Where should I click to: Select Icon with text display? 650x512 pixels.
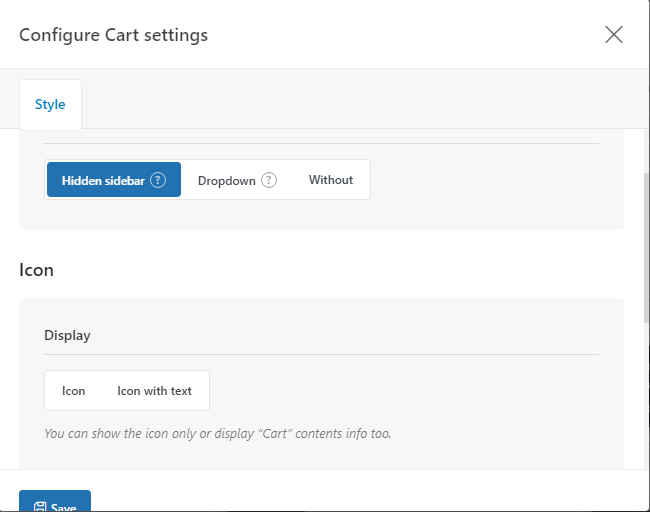tap(154, 391)
